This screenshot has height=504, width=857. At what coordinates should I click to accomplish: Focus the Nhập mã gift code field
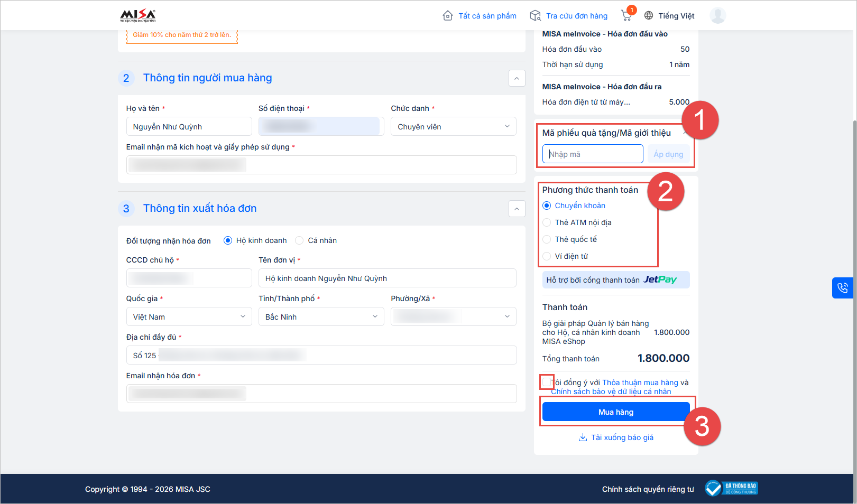tap(593, 154)
